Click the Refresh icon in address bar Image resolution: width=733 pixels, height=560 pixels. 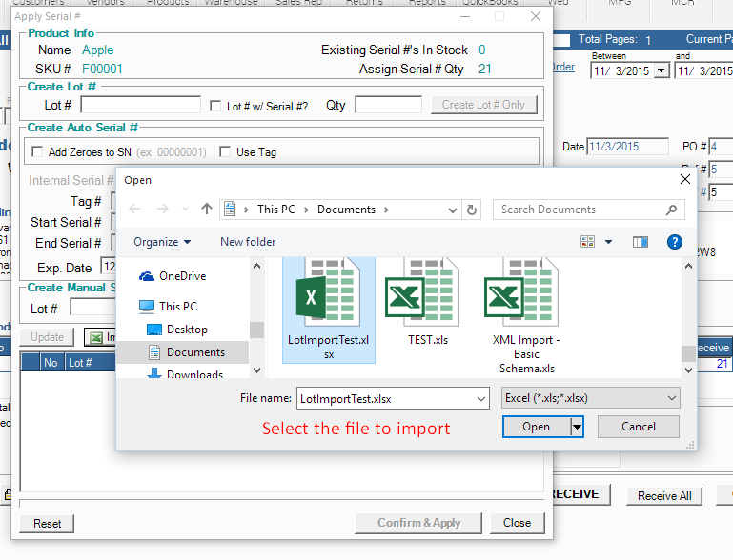tap(473, 210)
